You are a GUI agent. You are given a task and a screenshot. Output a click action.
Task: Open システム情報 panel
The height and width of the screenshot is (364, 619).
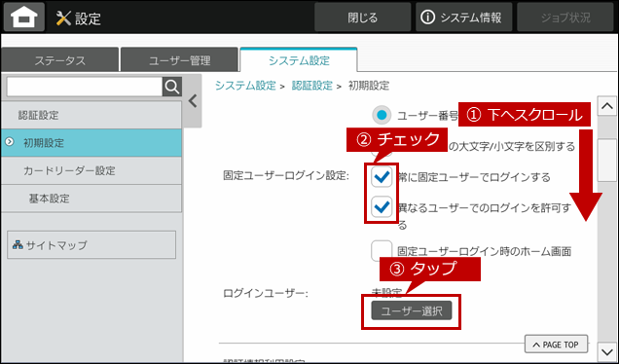(463, 18)
